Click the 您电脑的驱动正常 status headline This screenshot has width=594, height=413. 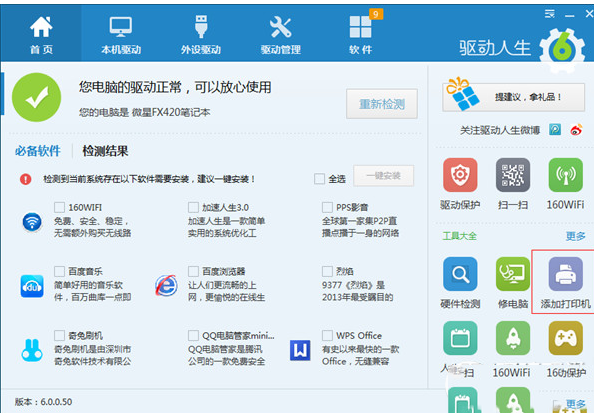(175, 87)
